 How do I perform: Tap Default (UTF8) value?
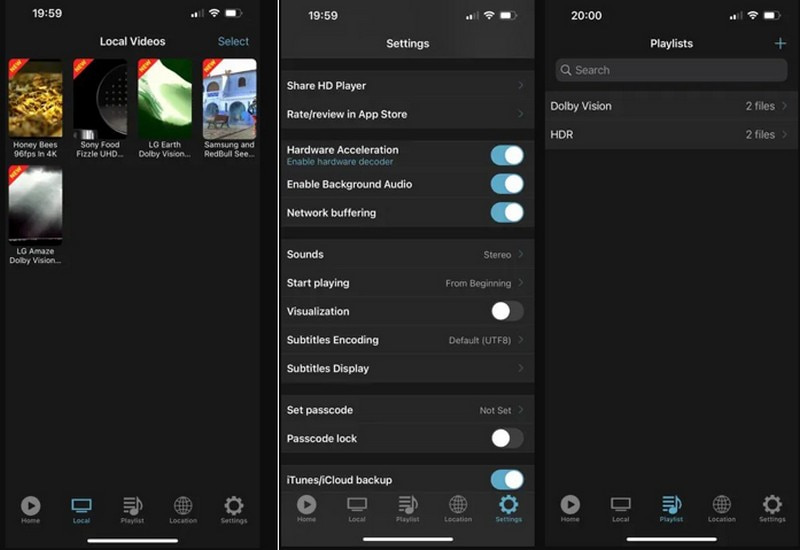(480, 340)
